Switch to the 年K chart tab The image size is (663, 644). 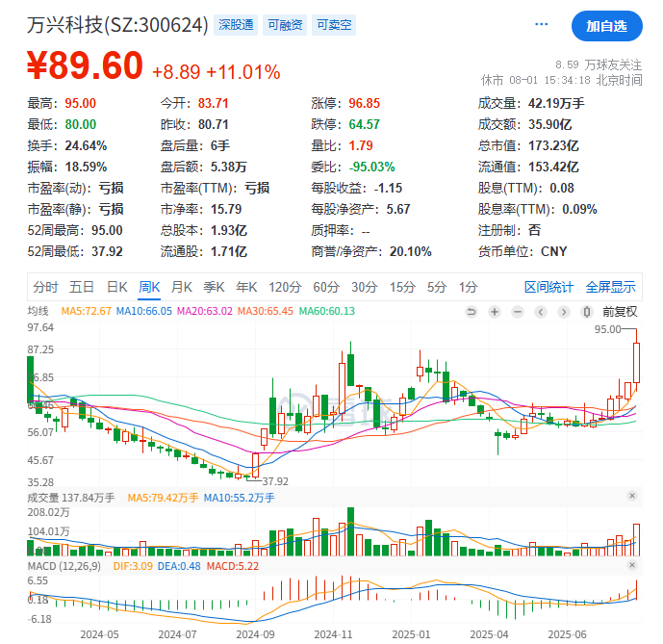click(246, 287)
